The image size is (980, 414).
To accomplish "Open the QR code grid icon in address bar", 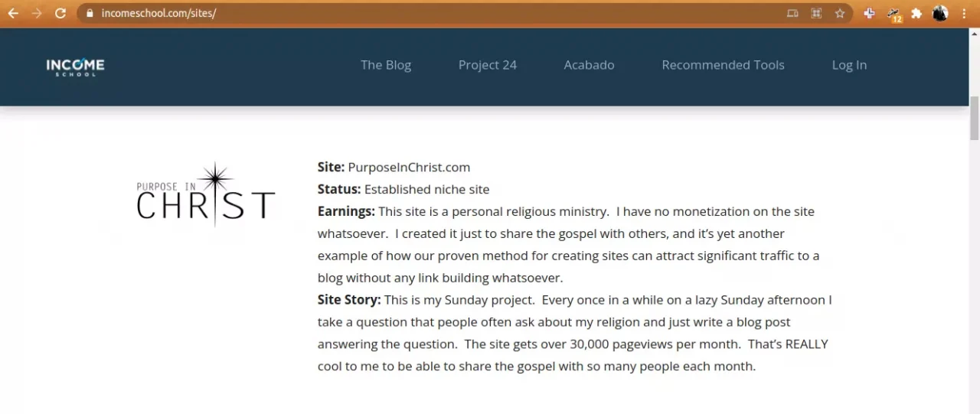I will [816, 13].
